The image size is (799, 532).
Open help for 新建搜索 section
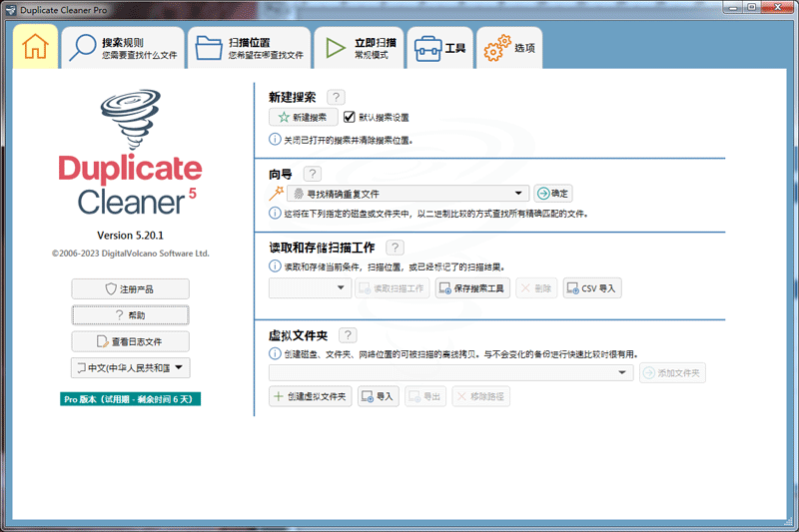[336, 97]
